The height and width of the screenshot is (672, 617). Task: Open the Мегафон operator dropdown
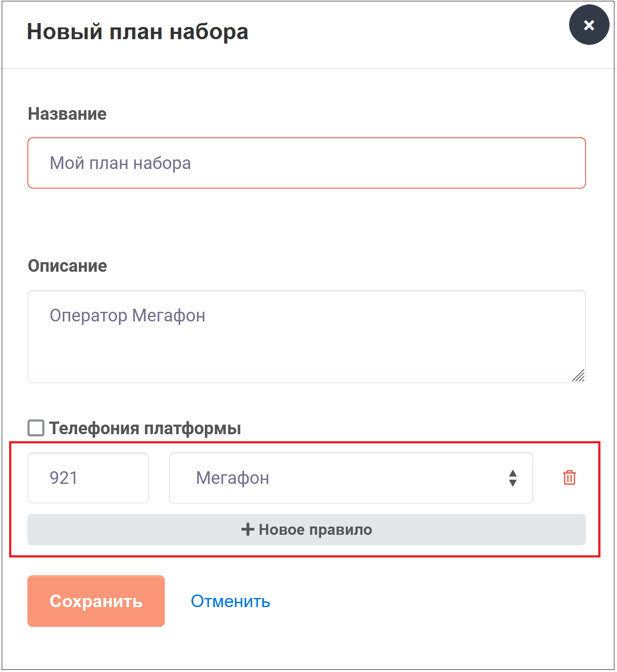coord(351,478)
